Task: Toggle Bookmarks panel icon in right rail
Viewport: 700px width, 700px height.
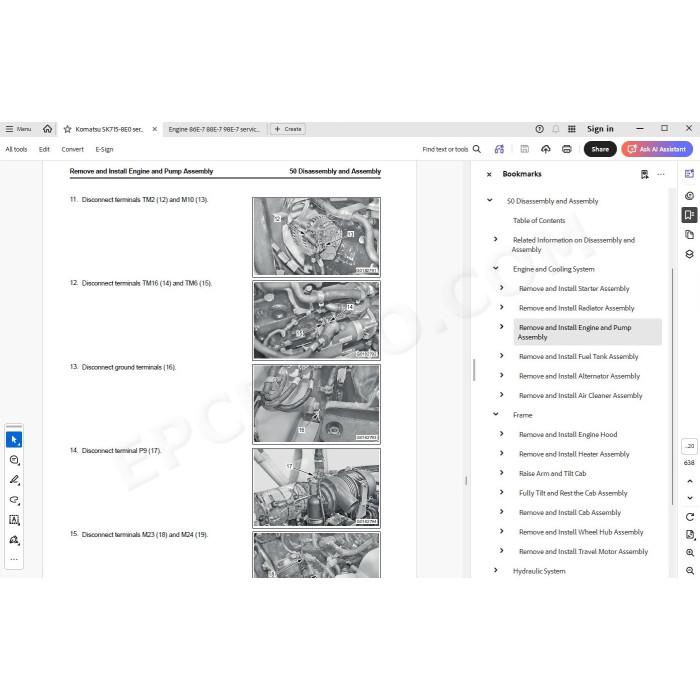Action: pyautogui.click(x=689, y=215)
